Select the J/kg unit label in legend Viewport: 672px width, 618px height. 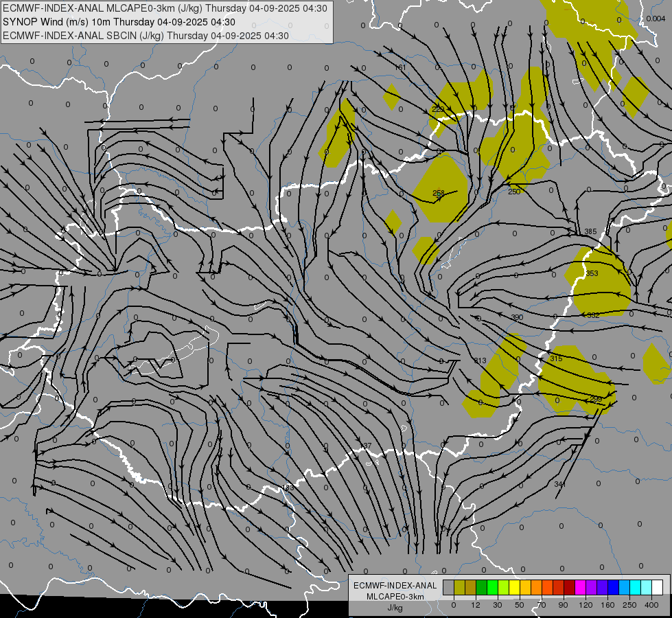click(395, 608)
